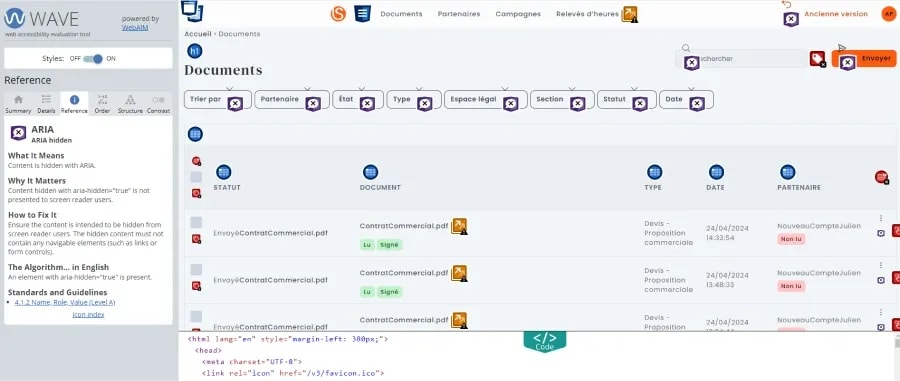Check the select-all checkbox in table header

click(196, 177)
